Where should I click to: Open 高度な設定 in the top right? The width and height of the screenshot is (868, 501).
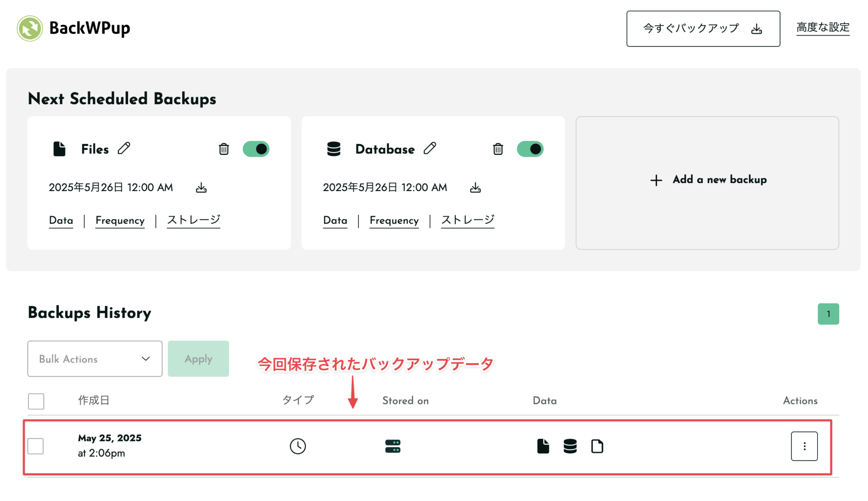click(823, 28)
